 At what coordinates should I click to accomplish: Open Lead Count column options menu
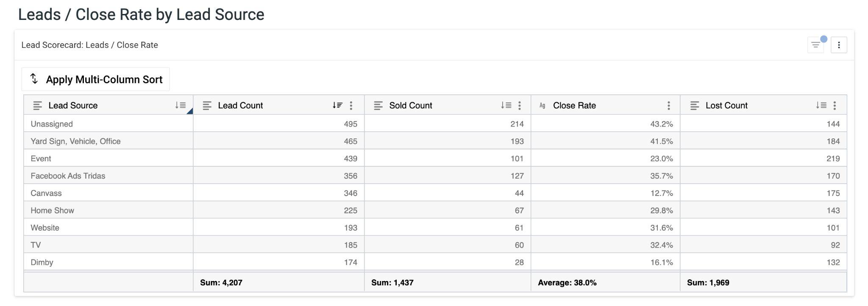pyautogui.click(x=351, y=105)
